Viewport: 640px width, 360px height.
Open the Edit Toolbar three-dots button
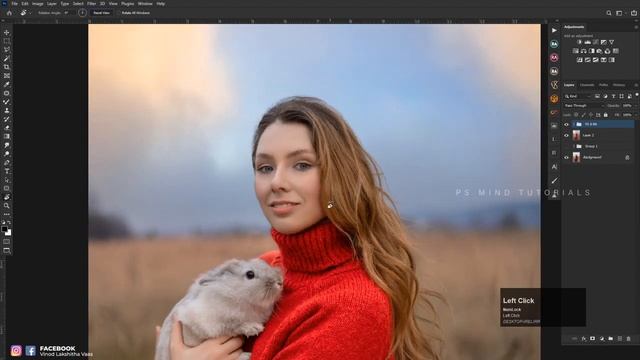(x=7, y=214)
